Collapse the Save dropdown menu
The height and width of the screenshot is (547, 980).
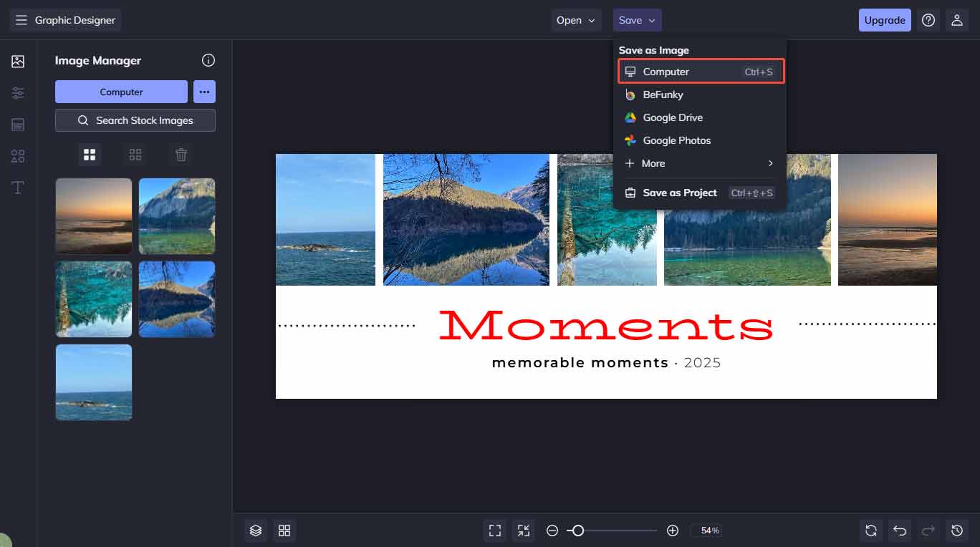(x=637, y=20)
